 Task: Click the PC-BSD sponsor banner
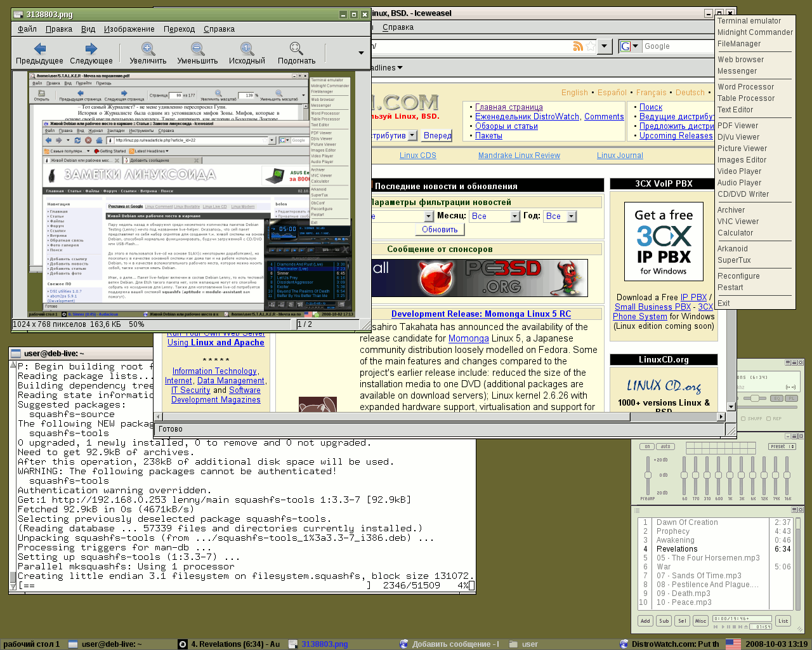pos(480,278)
